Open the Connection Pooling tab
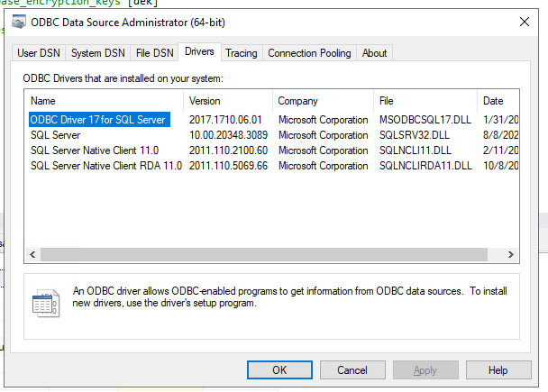Screen dimensions: 548x392 coord(309,53)
